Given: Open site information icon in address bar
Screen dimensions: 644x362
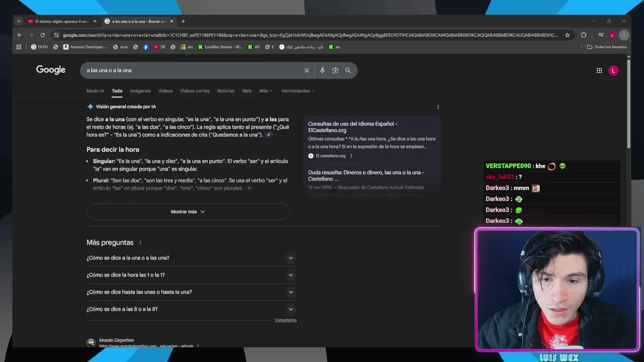Looking at the screenshot, I should (56, 35).
